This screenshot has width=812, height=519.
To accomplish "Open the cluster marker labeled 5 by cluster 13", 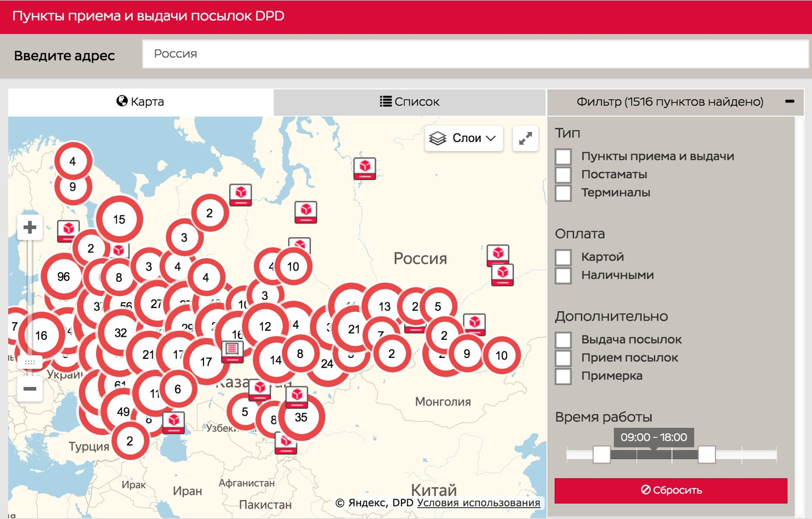I will 438,307.
